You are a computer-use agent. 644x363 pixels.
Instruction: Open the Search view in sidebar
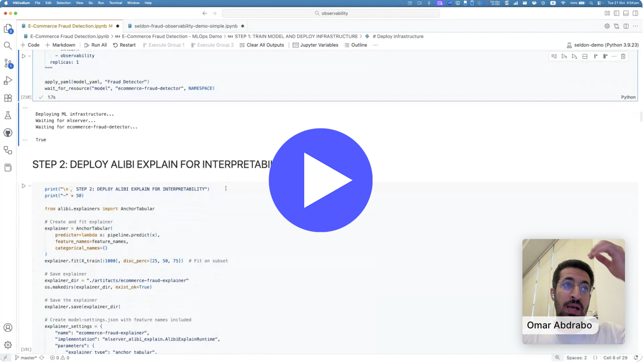[8, 46]
